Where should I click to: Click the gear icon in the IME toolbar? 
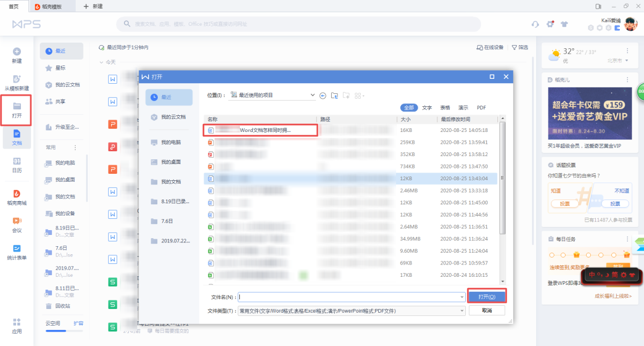pos(623,275)
